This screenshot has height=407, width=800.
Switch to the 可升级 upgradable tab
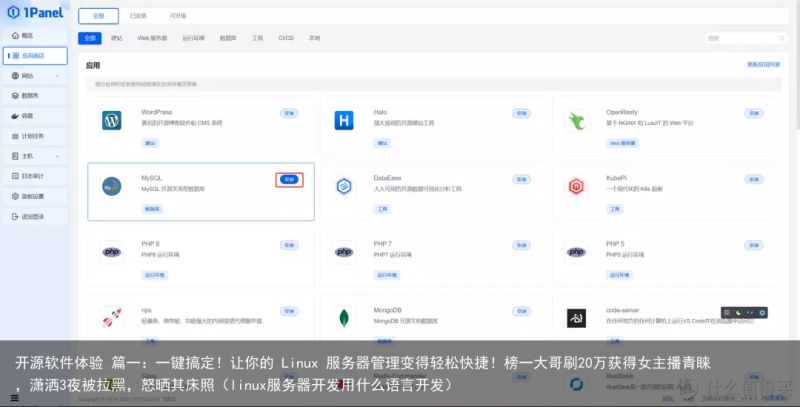(178, 16)
